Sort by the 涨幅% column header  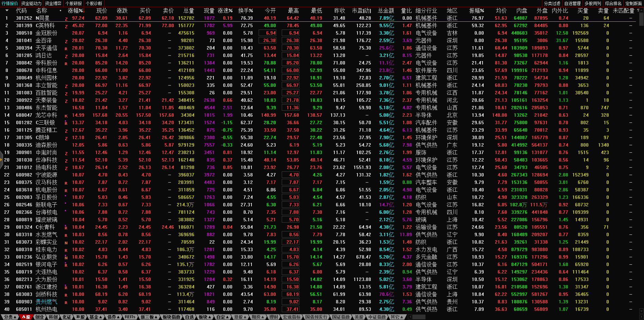coord(75,11)
